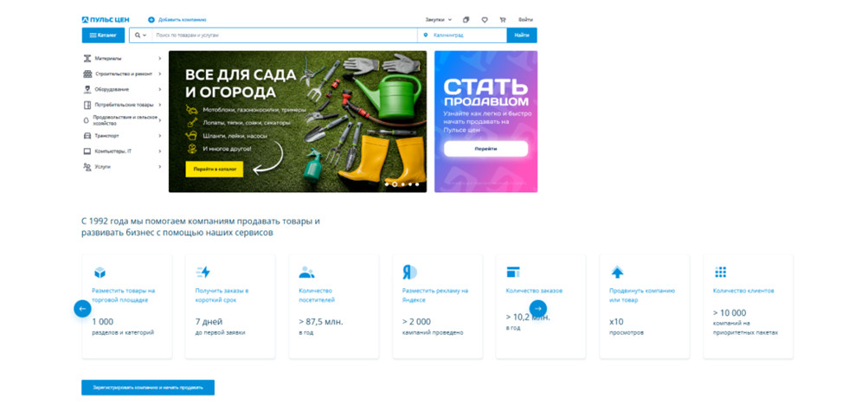This screenshot has width=868, height=411.
Task: Focus the Поиск по товарам и услугам field
Action: click(285, 35)
